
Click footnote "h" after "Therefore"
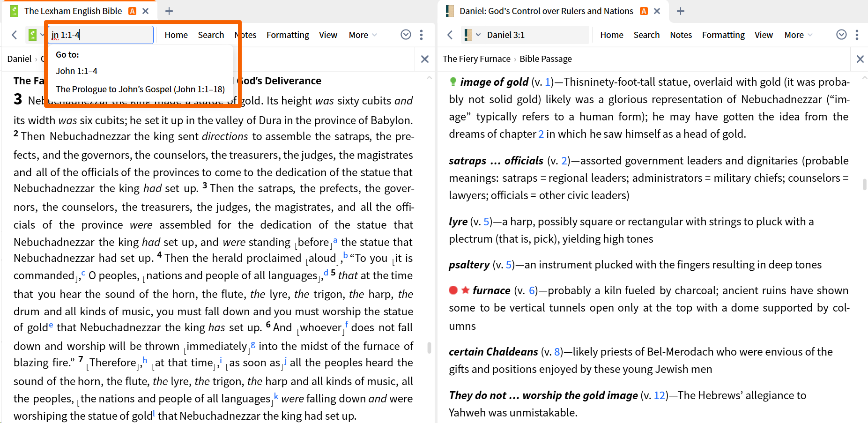tap(145, 360)
